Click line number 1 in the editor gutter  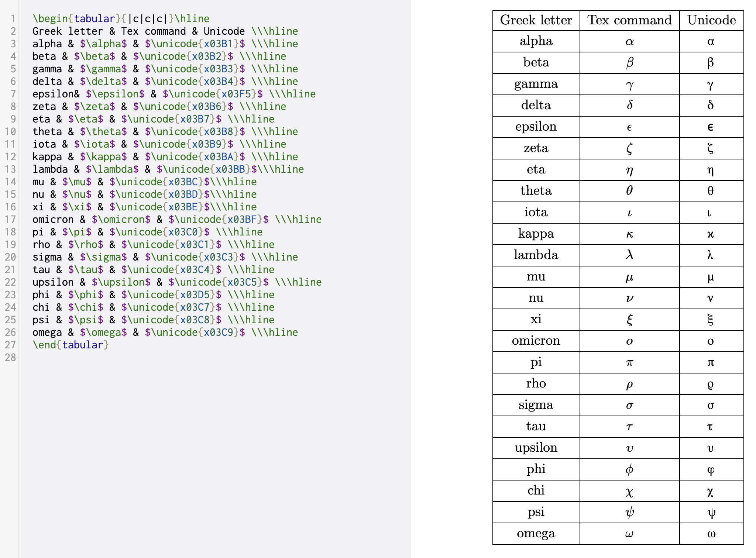(x=12, y=18)
